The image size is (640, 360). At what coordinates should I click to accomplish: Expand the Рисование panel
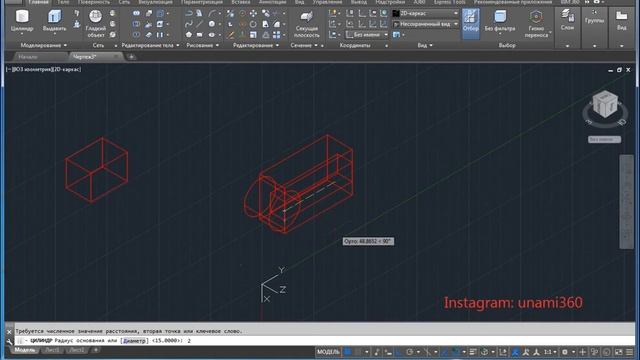(202, 45)
